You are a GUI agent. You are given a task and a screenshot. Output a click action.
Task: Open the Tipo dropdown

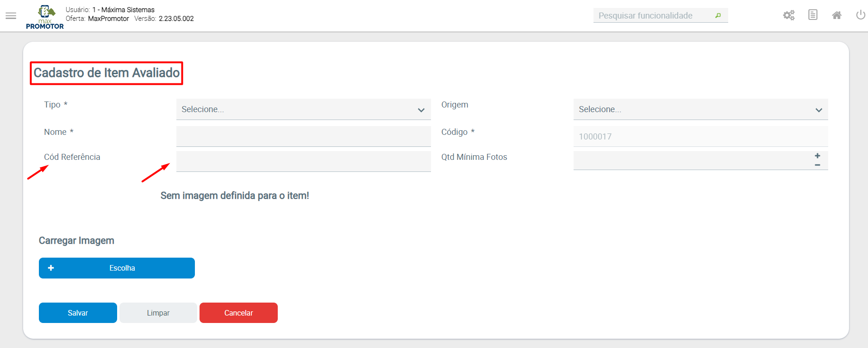pos(304,109)
